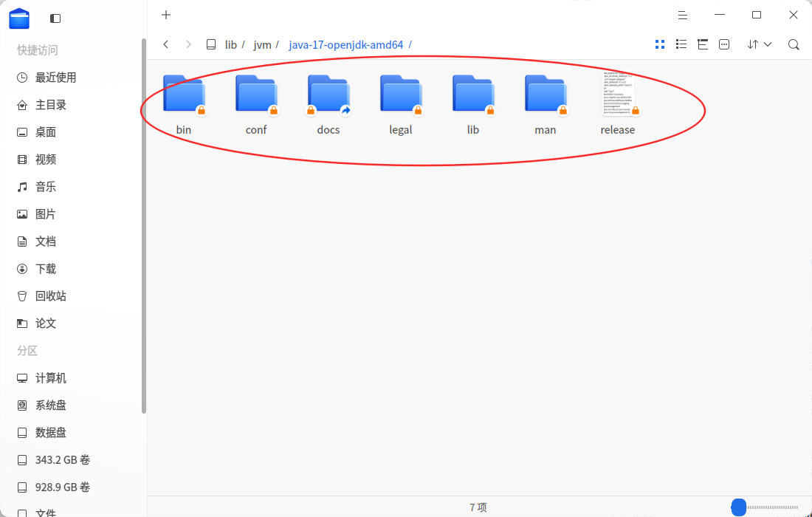Open the hamburger main menu

coord(683,15)
